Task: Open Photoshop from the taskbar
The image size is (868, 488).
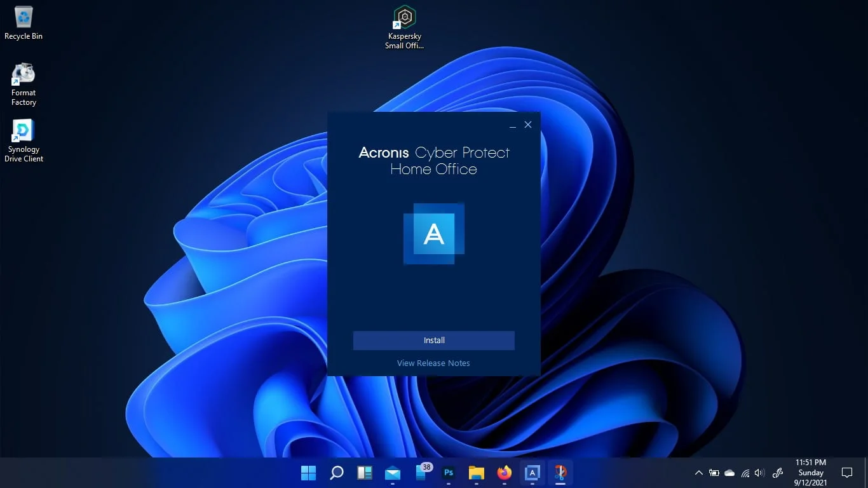Action: [449, 473]
